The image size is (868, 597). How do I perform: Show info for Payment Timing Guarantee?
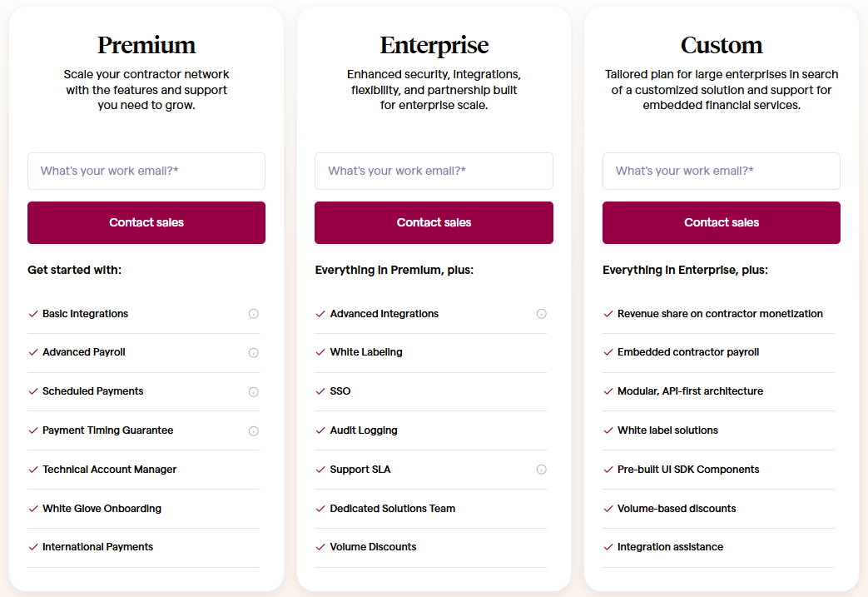[254, 431]
